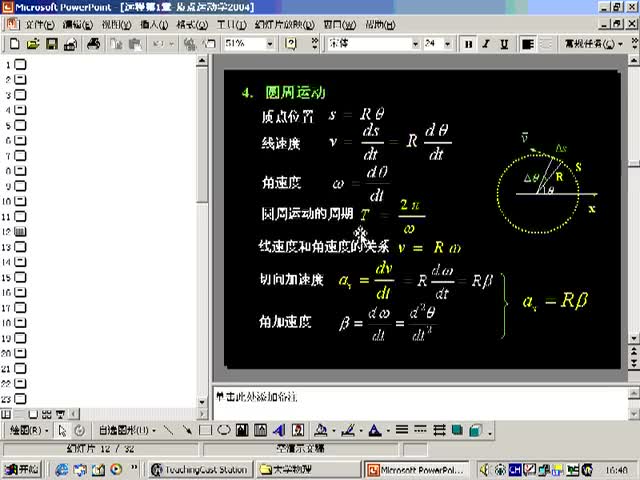Image resolution: width=640 pixels, height=480 pixels.
Task: Click the Paste icon in standard toolbar
Action: (135, 44)
